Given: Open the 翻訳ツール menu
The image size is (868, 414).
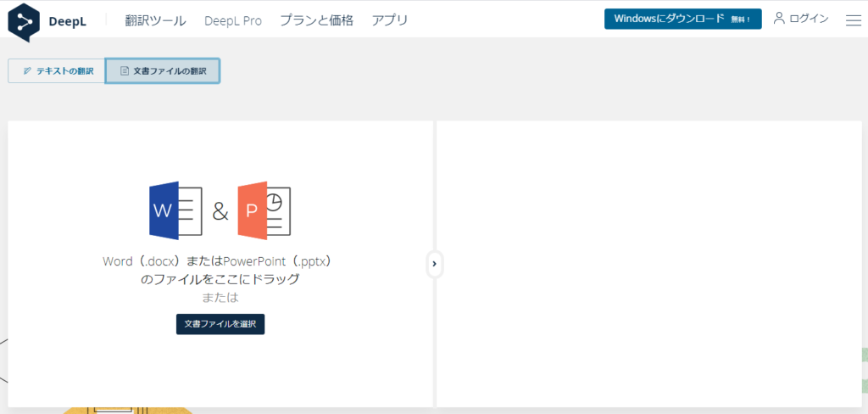Looking at the screenshot, I should click(156, 21).
